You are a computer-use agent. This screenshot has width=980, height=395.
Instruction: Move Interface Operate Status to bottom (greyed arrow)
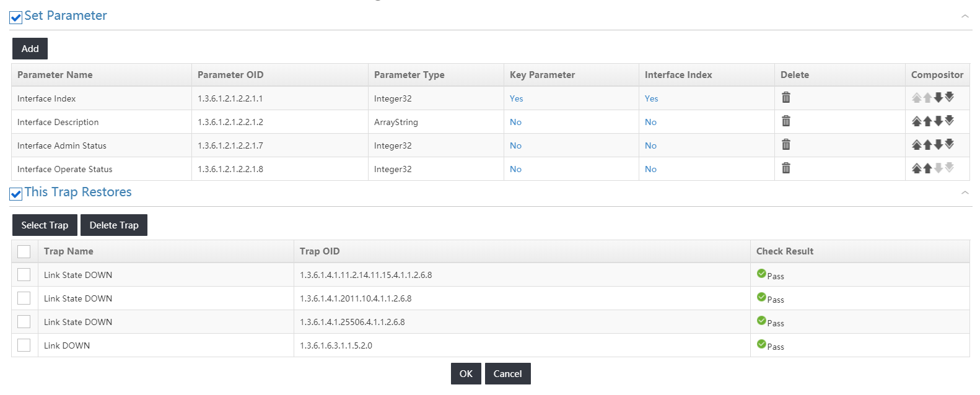coord(949,168)
